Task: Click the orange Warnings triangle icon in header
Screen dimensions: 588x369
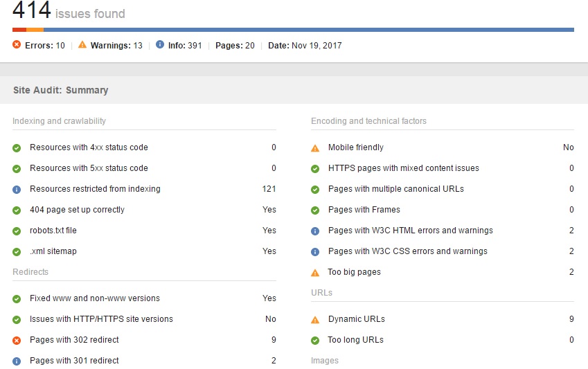Action: [82, 45]
